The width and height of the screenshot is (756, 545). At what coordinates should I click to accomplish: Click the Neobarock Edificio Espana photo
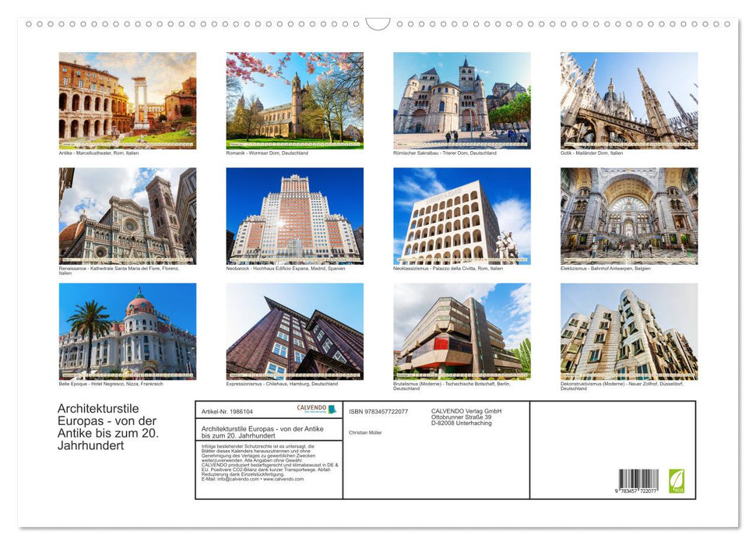294,216
